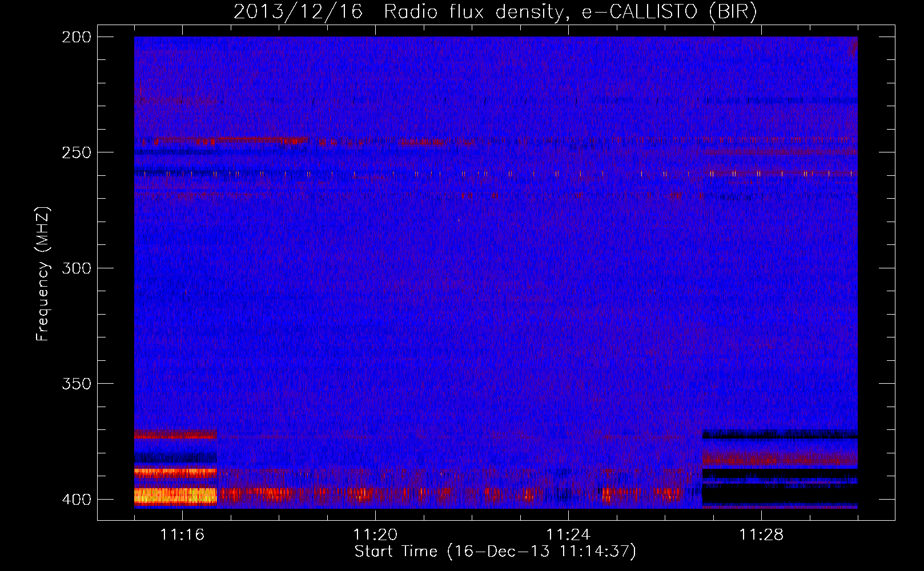The height and width of the screenshot is (571, 924).
Task: Click the 300 frequency tick label
Action: 76,268
